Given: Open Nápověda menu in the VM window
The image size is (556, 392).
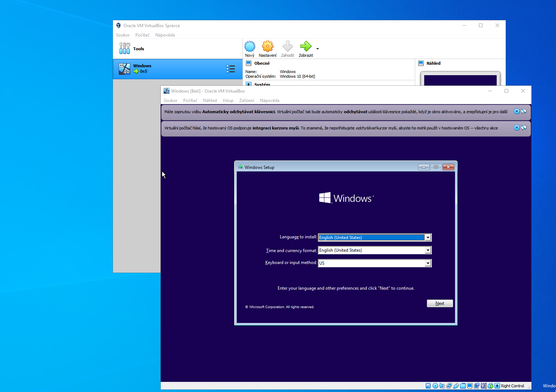Looking at the screenshot, I should pyautogui.click(x=270, y=101).
